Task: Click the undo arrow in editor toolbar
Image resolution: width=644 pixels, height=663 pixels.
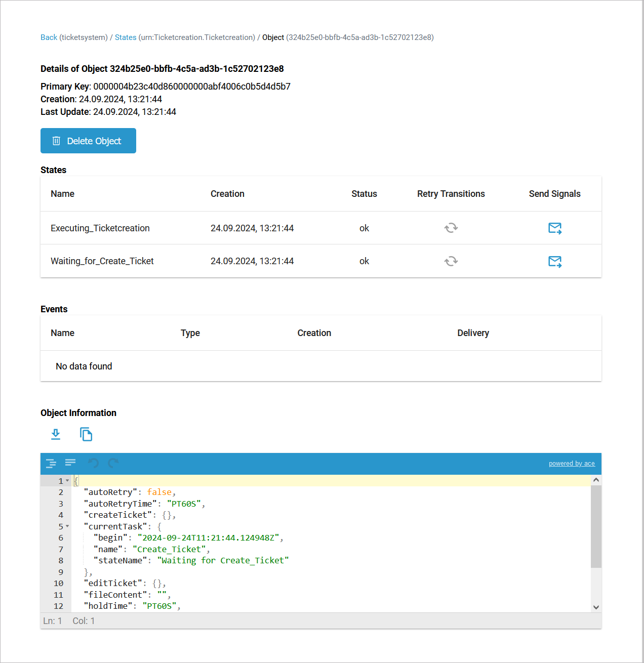Action: (x=94, y=463)
